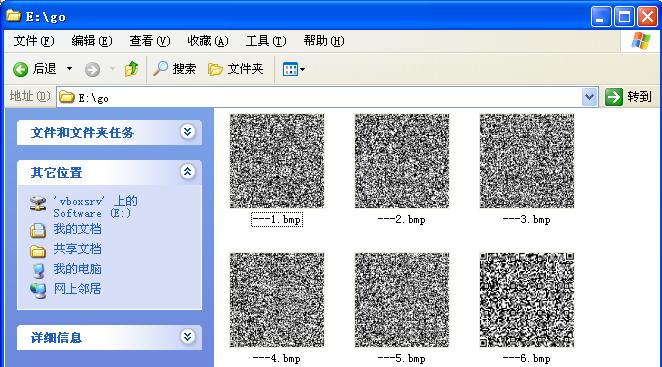Click the folder icon in the title bar
The image size is (662, 367).
pyautogui.click(x=14, y=16)
